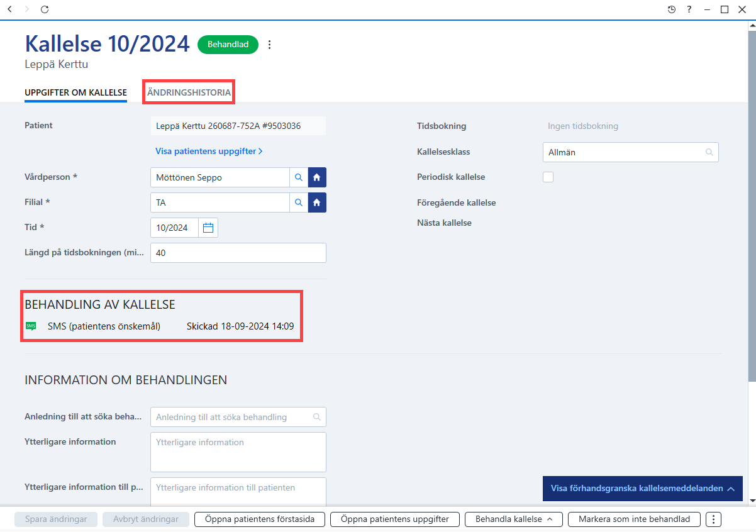This screenshot has width=756, height=532.
Task: Click the back navigation arrow
Action: click(x=9, y=9)
